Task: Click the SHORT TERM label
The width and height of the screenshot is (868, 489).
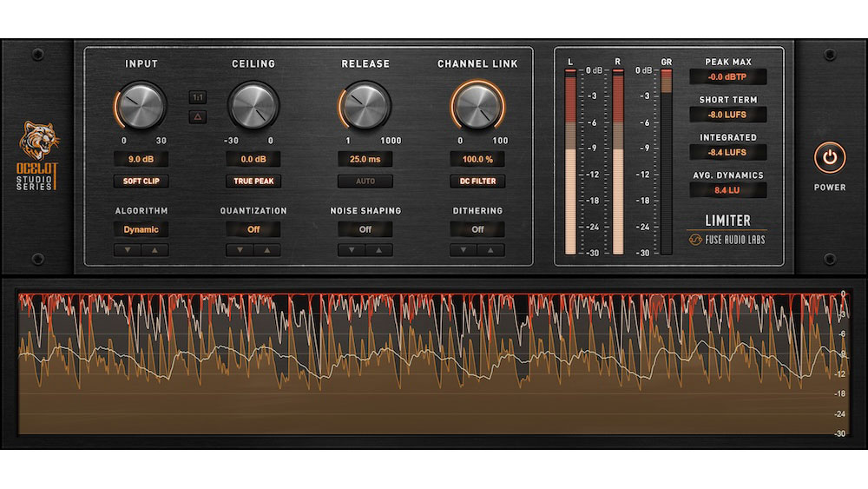Action: 728,100
